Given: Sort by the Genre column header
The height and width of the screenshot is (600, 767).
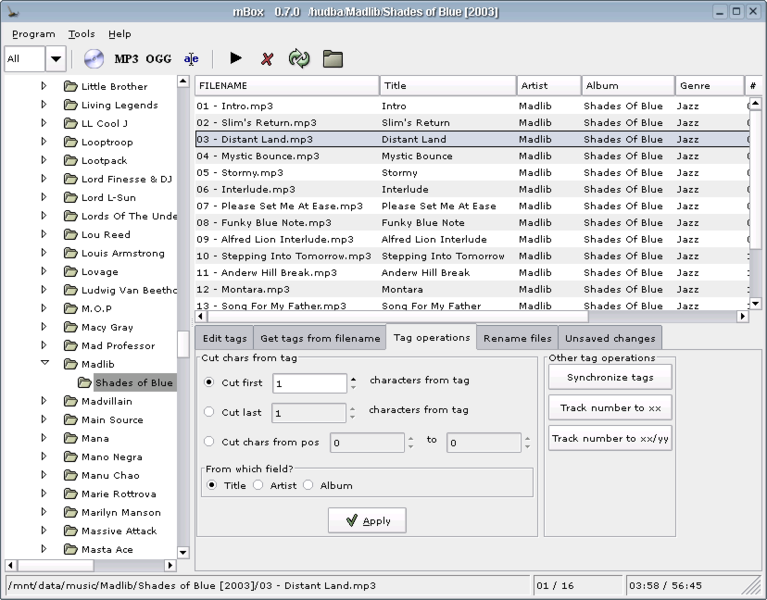Looking at the screenshot, I should [x=709, y=86].
